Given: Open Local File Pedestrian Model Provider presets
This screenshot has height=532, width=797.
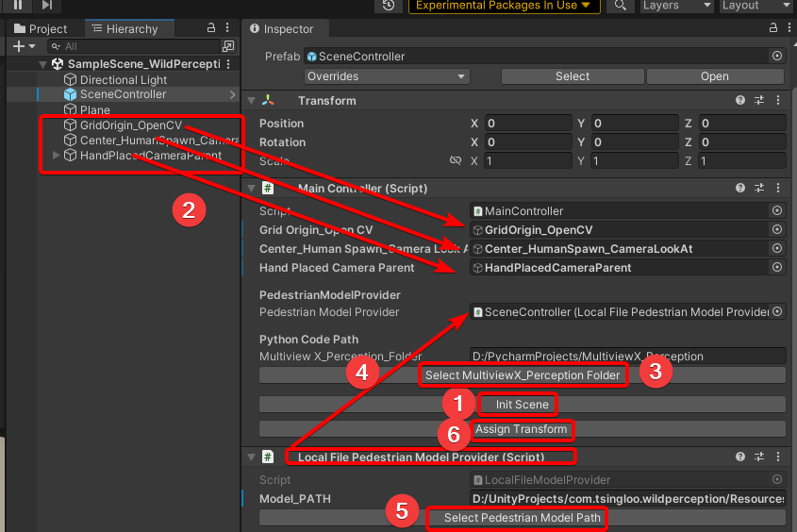Looking at the screenshot, I should 759,457.
